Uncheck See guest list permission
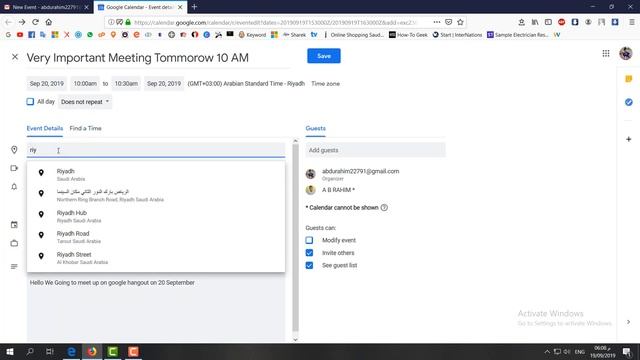Viewport: 640px width, 360px height. [309, 265]
